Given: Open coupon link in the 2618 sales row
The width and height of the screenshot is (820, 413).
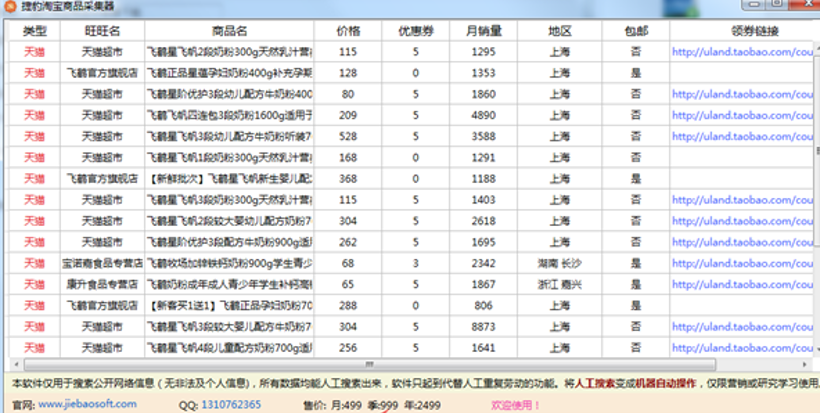Looking at the screenshot, I should click(x=743, y=221).
